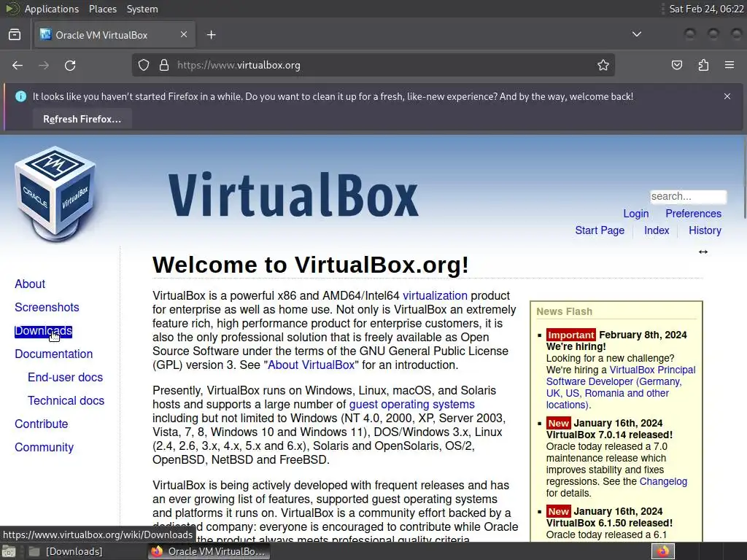The width and height of the screenshot is (747, 560).
Task: Bookmark this page with the star icon
Action: [603, 65]
